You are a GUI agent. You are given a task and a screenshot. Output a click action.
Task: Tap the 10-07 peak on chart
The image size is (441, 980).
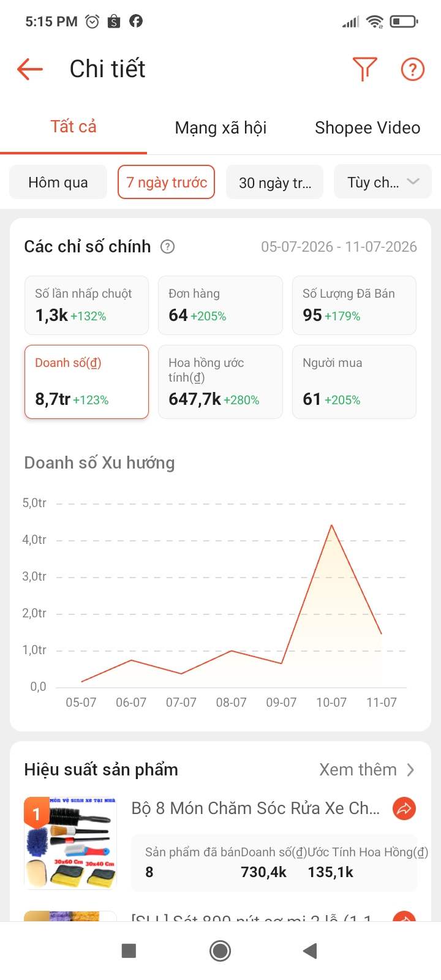point(331,525)
